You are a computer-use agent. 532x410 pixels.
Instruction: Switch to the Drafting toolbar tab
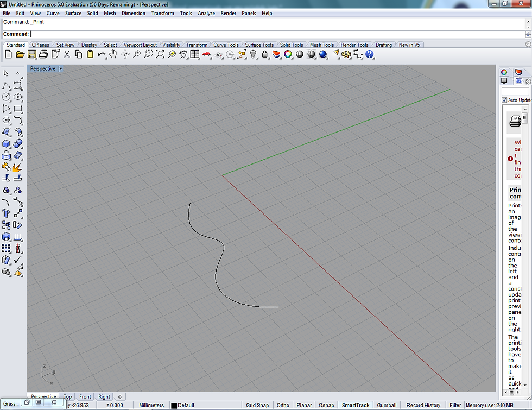coord(383,45)
